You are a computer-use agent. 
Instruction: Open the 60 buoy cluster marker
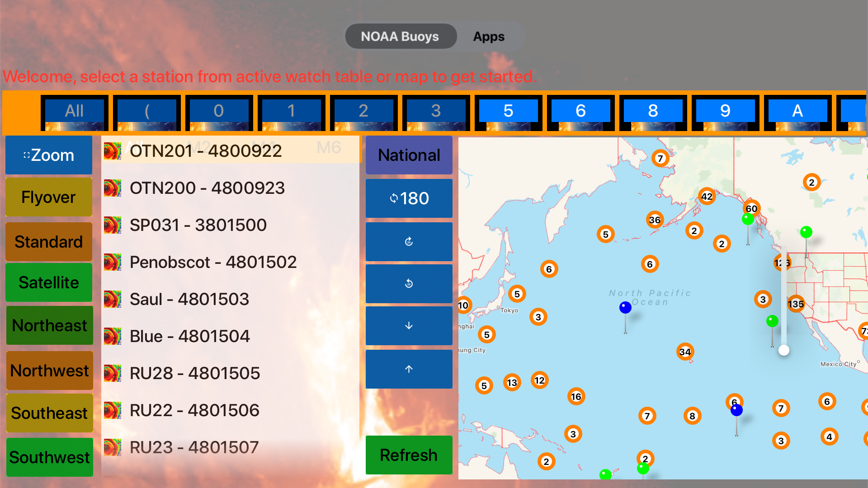click(x=751, y=209)
